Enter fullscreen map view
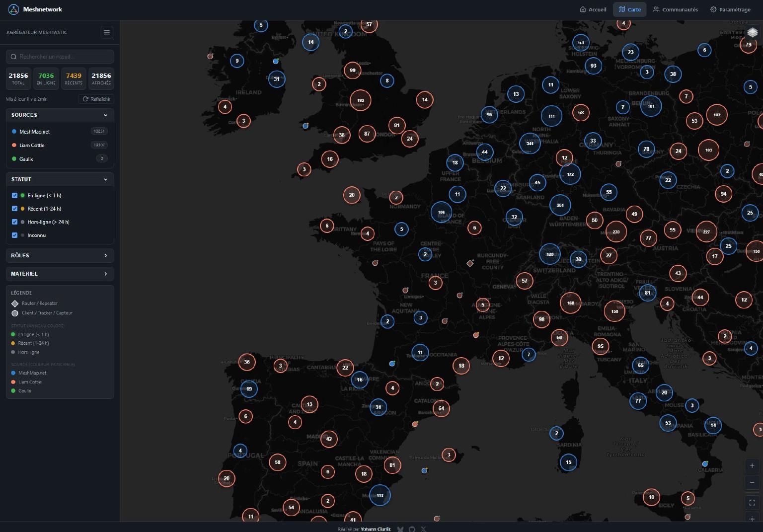The width and height of the screenshot is (763, 532). pyautogui.click(x=752, y=503)
